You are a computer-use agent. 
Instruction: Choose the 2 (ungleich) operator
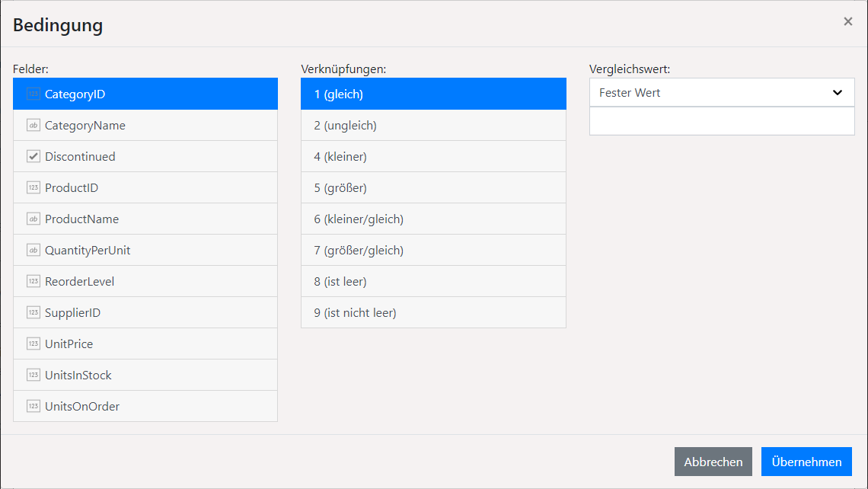tap(432, 126)
